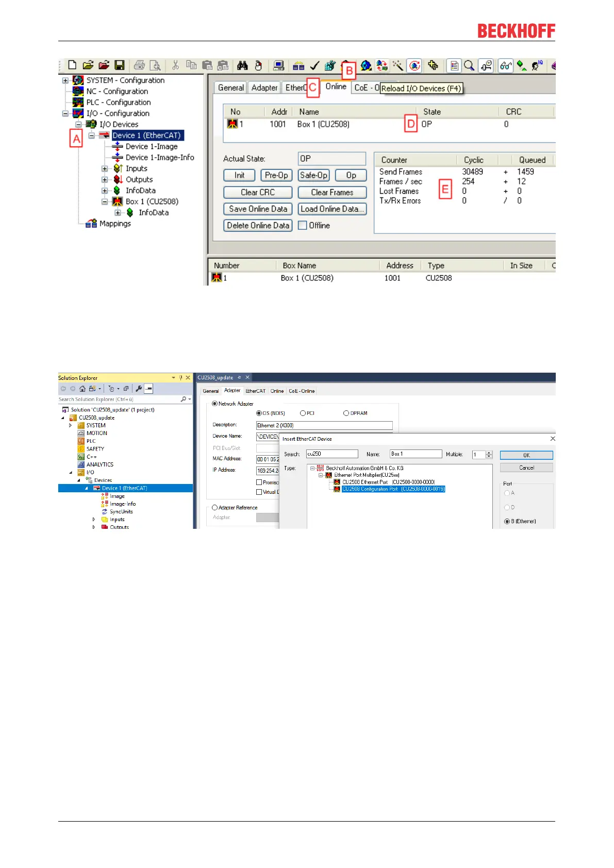This screenshot has width=614, height=868.
Task: Click the Print Preview toolbar icon
Action: click(155, 65)
